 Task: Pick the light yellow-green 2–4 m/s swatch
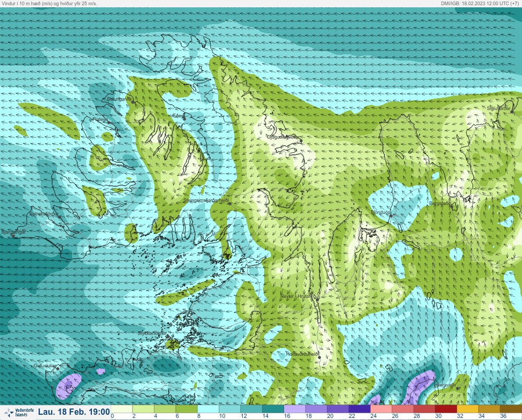click(143, 409)
